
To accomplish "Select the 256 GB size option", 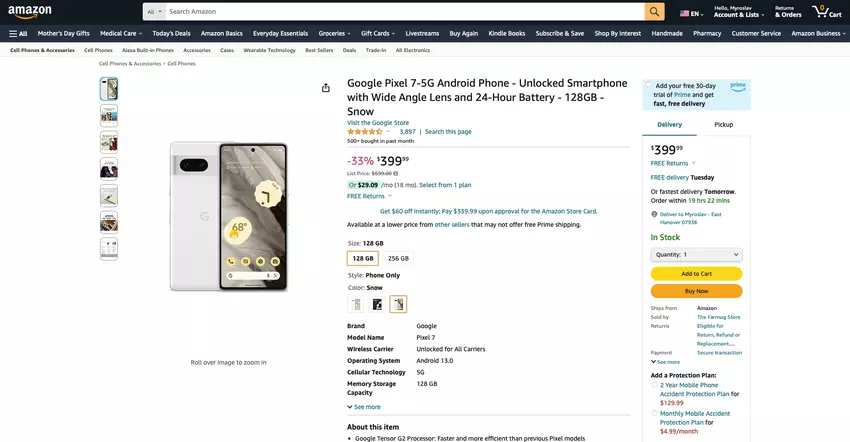I will coord(398,258).
